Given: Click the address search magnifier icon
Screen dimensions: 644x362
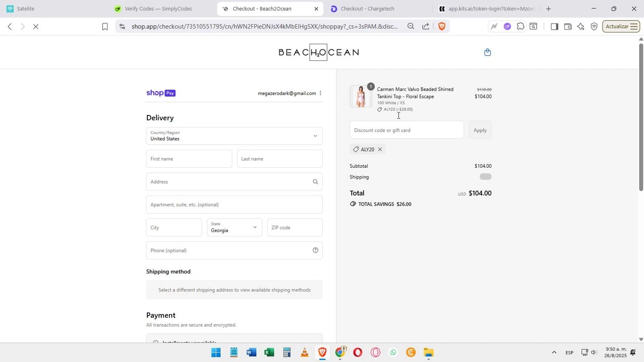Looking at the screenshot, I should [315, 182].
